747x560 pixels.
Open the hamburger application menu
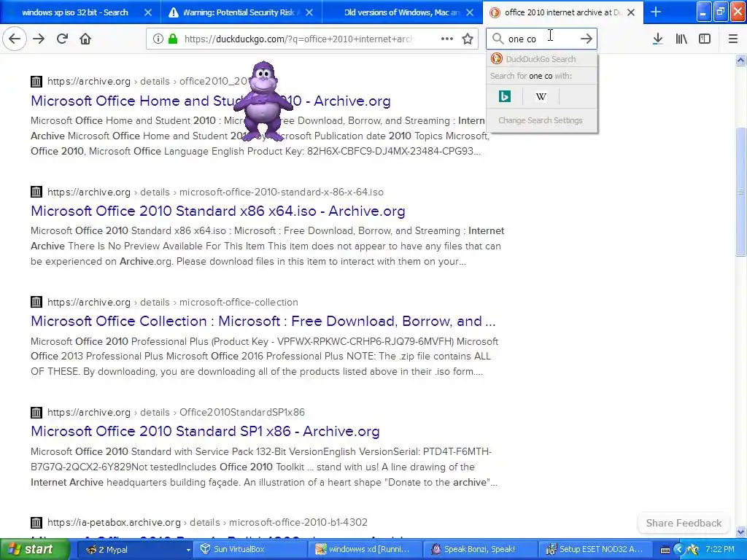coord(732,39)
